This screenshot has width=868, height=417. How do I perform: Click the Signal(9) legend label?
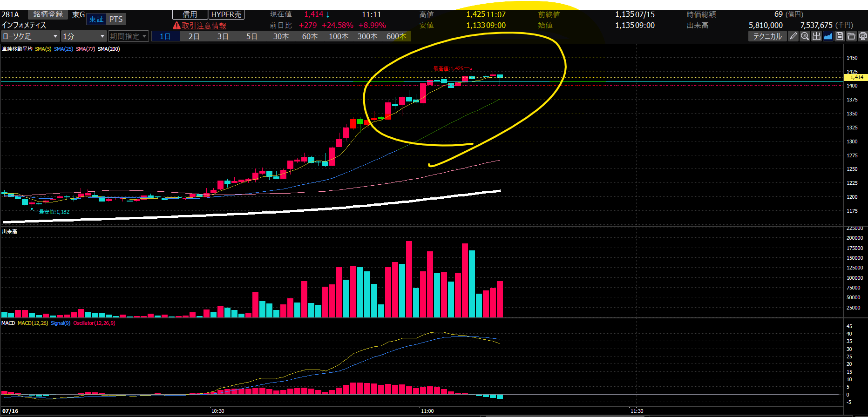[61, 323]
